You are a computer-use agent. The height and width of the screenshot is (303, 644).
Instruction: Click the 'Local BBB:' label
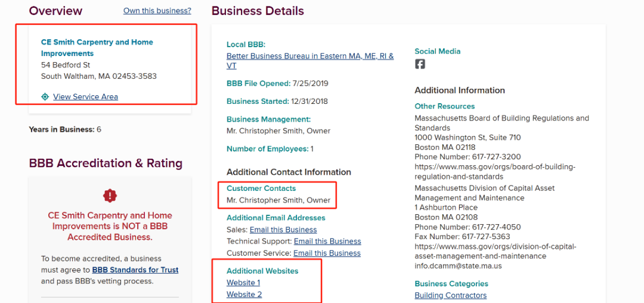tap(246, 44)
